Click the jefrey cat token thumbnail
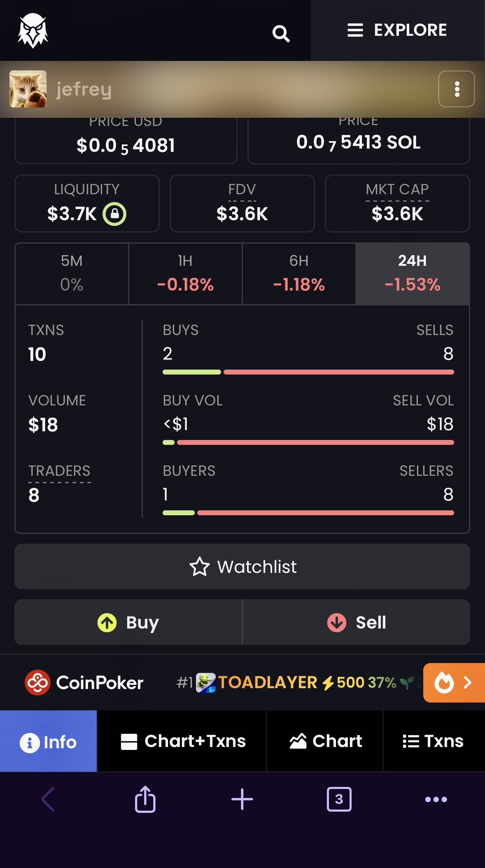 [x=28, y=89]
